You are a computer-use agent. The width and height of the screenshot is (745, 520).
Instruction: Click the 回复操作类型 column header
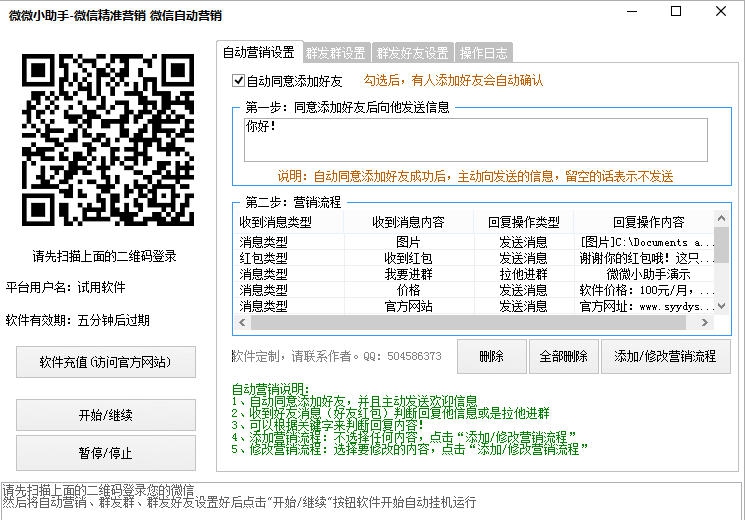tap(524, 222)
